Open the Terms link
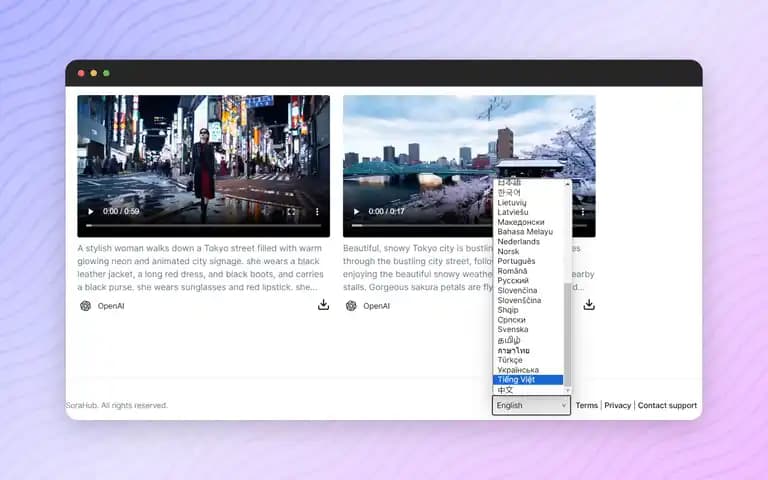 pos(587,406)
